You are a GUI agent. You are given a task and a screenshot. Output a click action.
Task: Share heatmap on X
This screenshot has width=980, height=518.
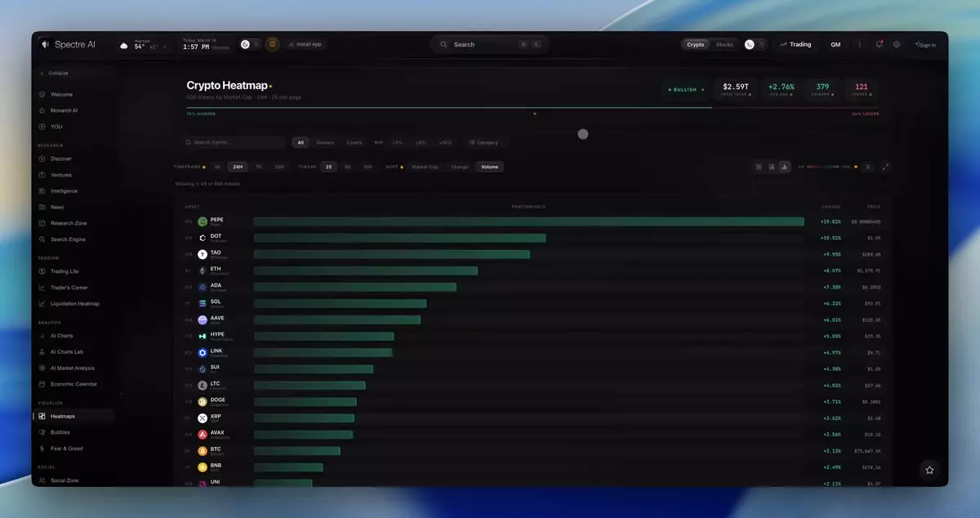868,167
